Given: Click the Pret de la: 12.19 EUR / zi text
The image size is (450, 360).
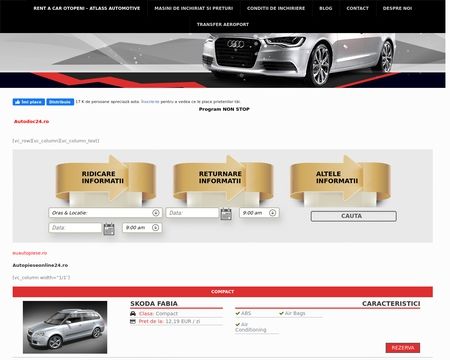Looking at the screenshot, I should point(169,321).
